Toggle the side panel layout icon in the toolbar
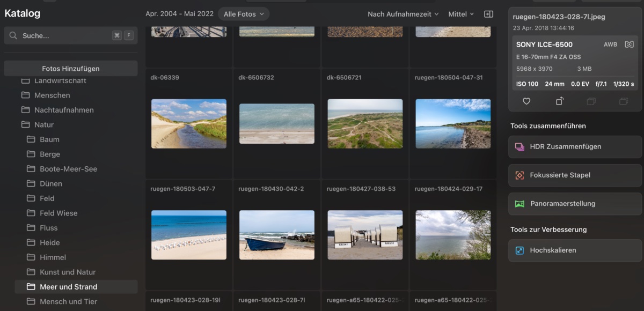 (488, 14)
